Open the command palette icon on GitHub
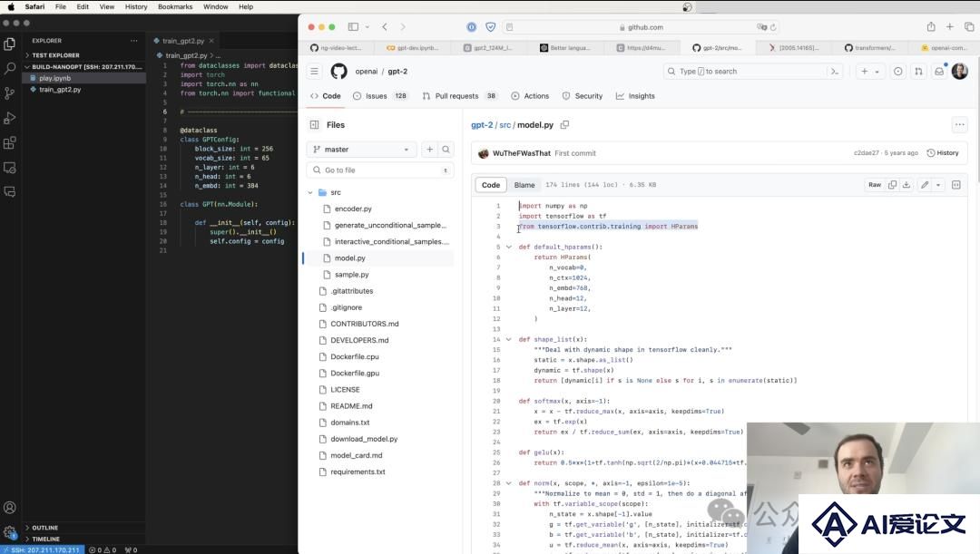 (x=835, y=72)
